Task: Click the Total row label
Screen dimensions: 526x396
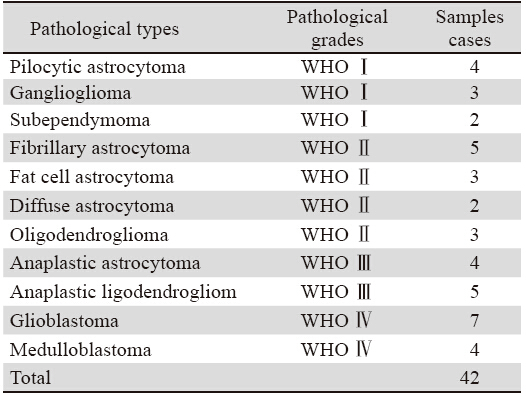Action: [31, 378]
